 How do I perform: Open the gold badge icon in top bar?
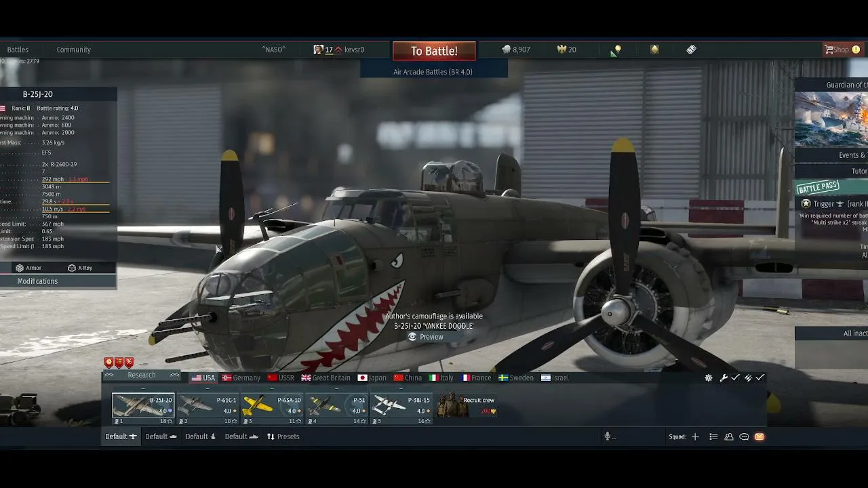click(654, 49)
